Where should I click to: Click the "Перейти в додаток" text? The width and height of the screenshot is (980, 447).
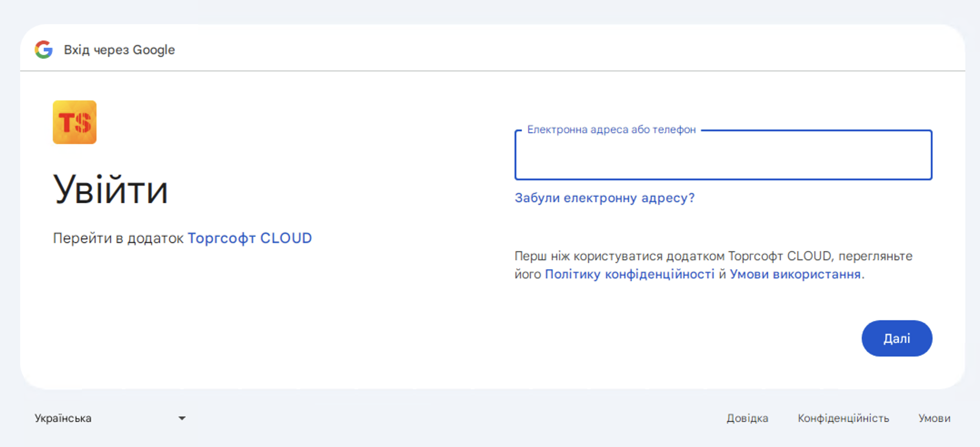tap(118, 238)
